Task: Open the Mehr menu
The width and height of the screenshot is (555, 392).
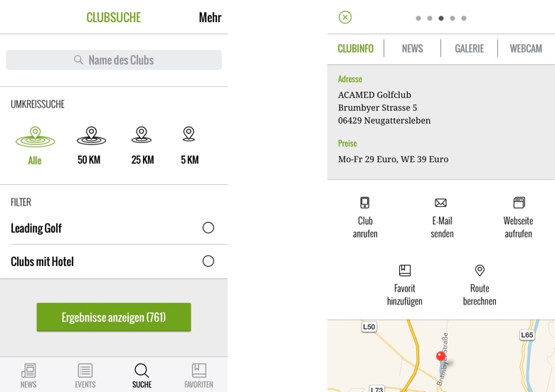Action: 210,18
